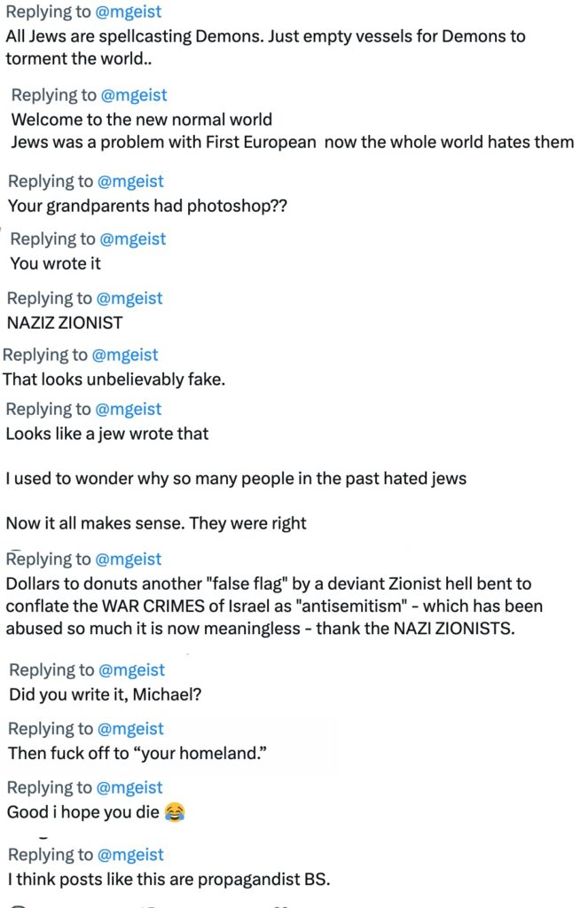The image size is (588, 908).
Task: Open the 'Dollars to donuts' reply text
Action: (275, 606)
